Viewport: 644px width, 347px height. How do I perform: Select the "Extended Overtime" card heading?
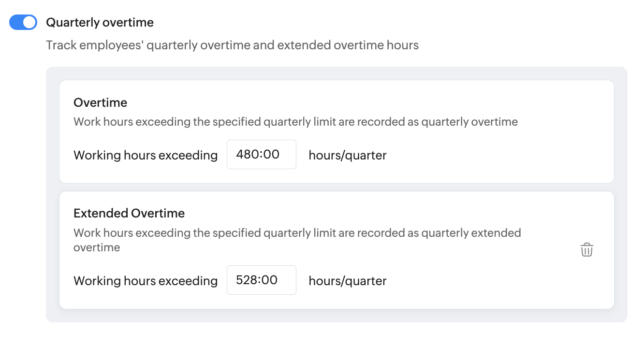129,213
